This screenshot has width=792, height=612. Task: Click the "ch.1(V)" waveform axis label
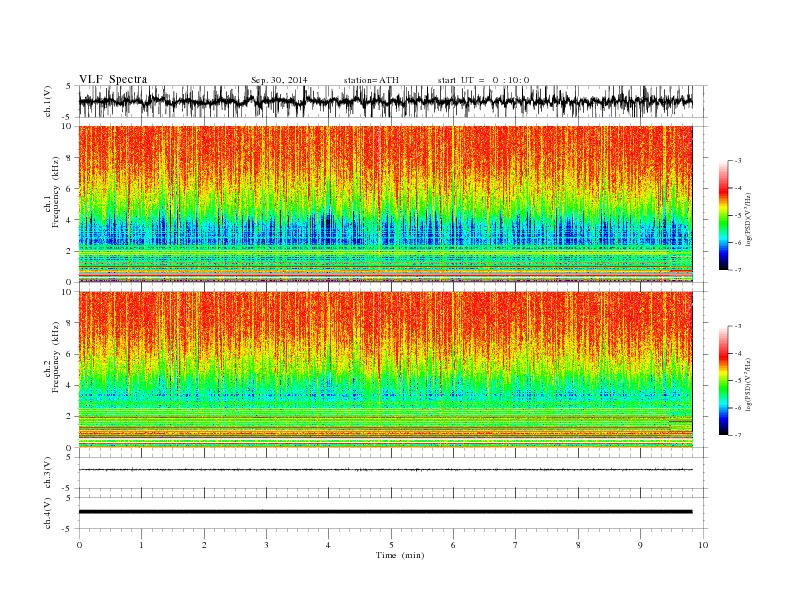point(48,101)
